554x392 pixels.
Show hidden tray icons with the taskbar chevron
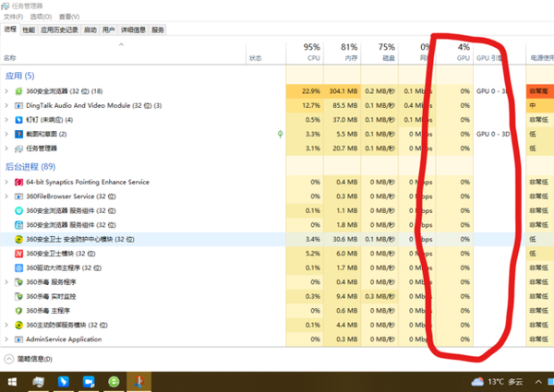538,382
